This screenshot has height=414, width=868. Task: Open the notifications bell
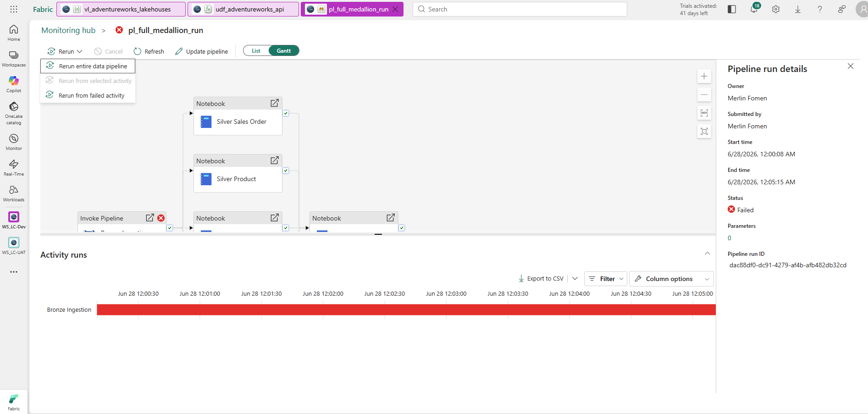[754, 9]
